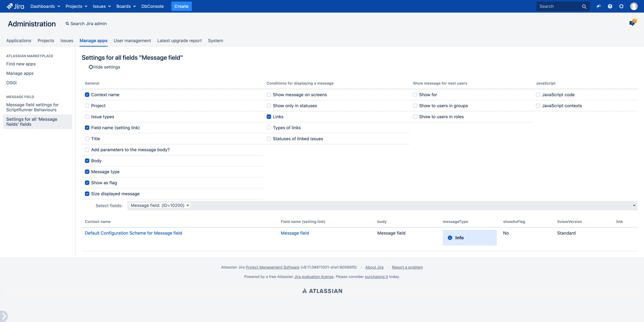Image resolution: width=644 pixels, height=322 pixels.
Task: Open OSGi in the sidebar
Action: point(11,83)
